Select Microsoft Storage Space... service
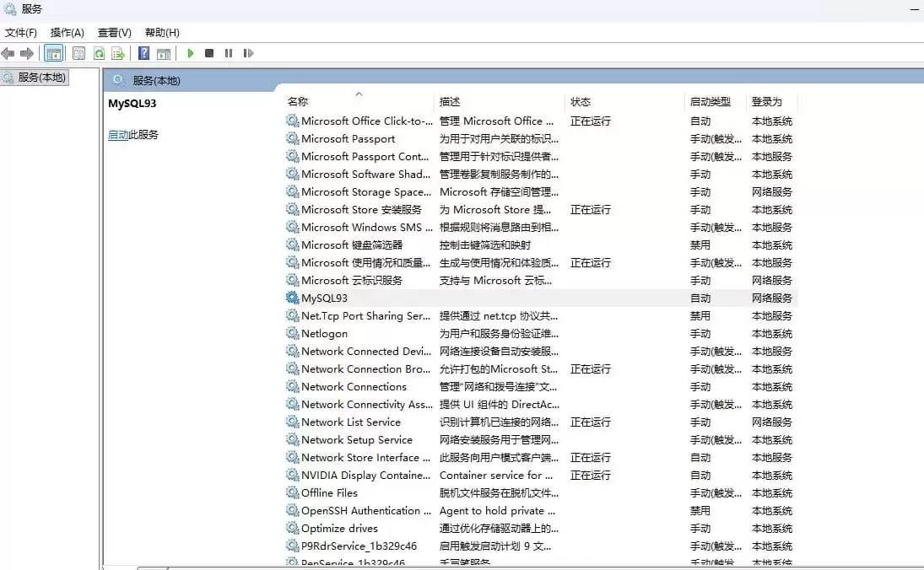This screenshot has width=924, height=570. click(x=540, y=192)
